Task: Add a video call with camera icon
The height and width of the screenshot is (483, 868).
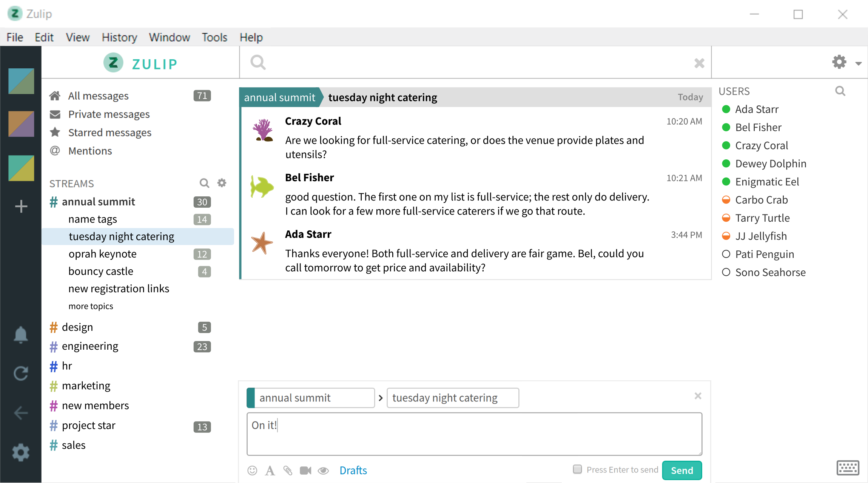Action: coord(305,470)
